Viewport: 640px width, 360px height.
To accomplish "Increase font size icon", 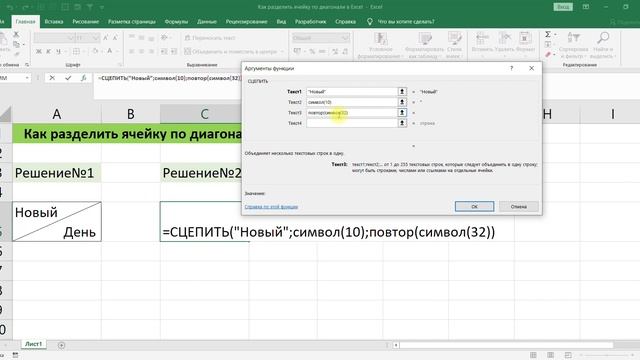I will pos(106,38).
